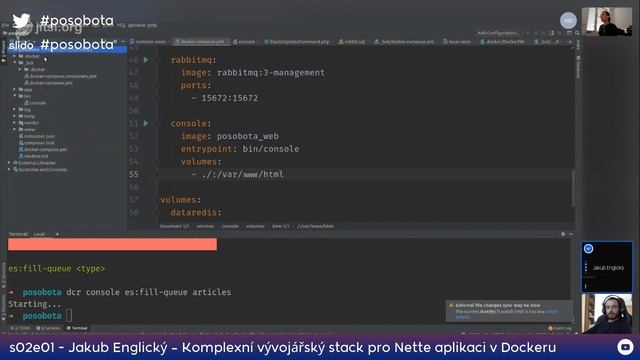Screen dimensions: 640x360
Task: Collapse the _lock folder in project tree
Action: click(15, 63)
